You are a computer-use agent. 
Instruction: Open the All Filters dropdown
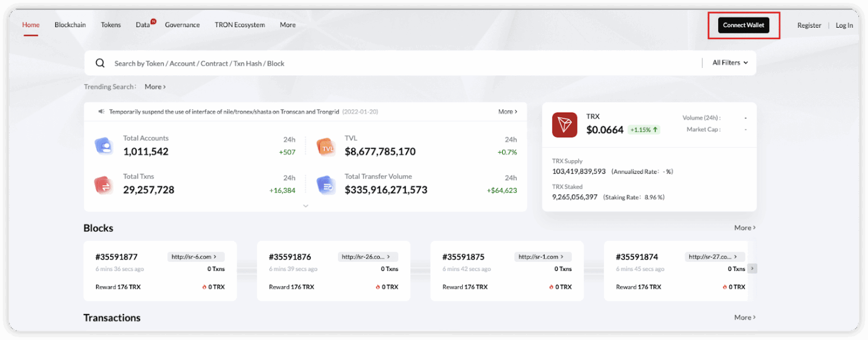(x=729, y=62)
